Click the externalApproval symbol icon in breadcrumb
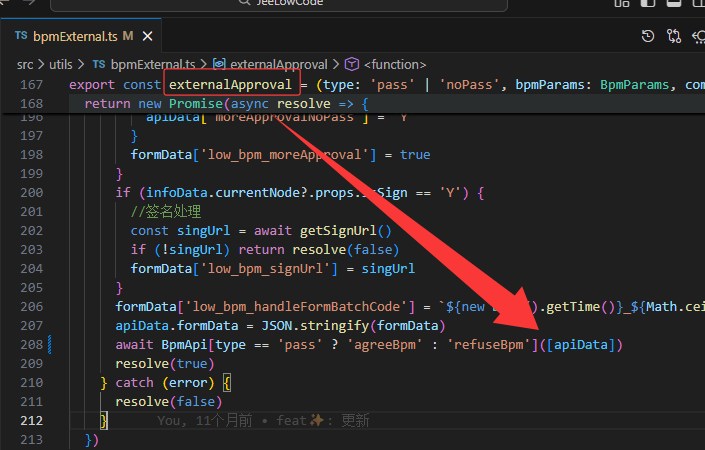The image size is (705, 450). pyautogui.click(x=219, y=64)
